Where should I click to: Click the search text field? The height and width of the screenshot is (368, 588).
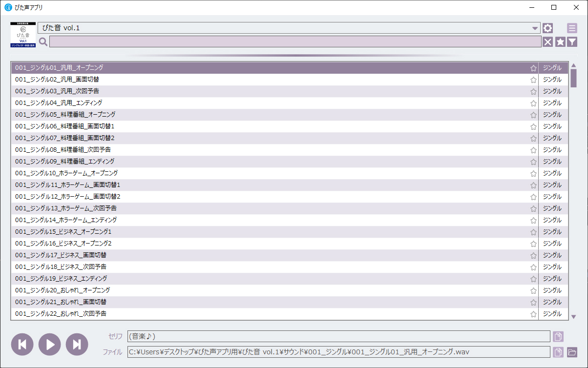(x=295, y=42)
